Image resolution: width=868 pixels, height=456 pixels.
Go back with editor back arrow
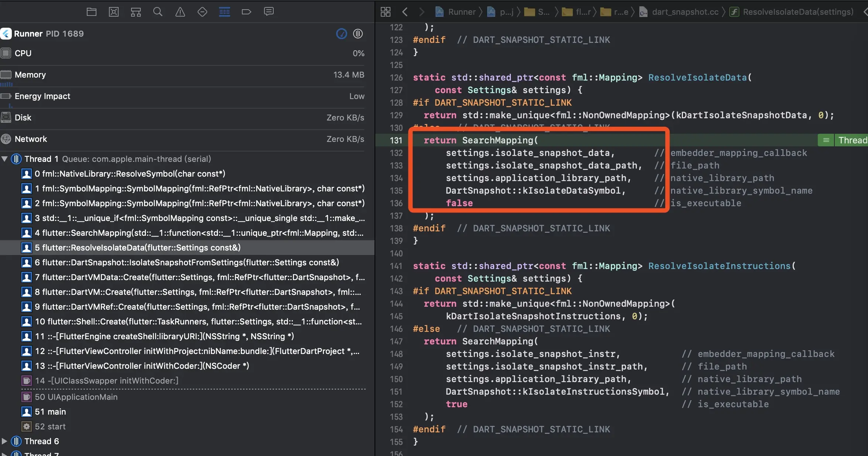[405, 12]
